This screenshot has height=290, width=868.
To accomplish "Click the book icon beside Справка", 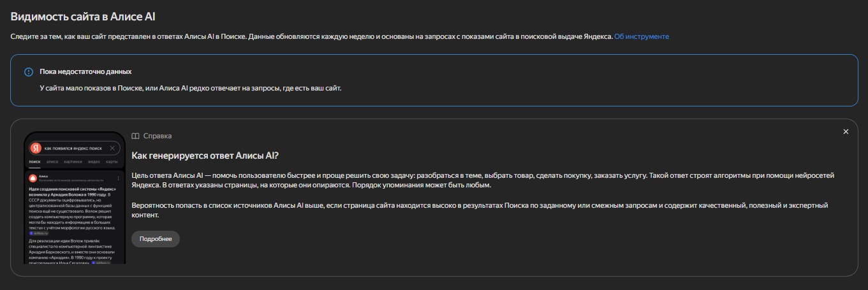I will (x=135, y=136).
